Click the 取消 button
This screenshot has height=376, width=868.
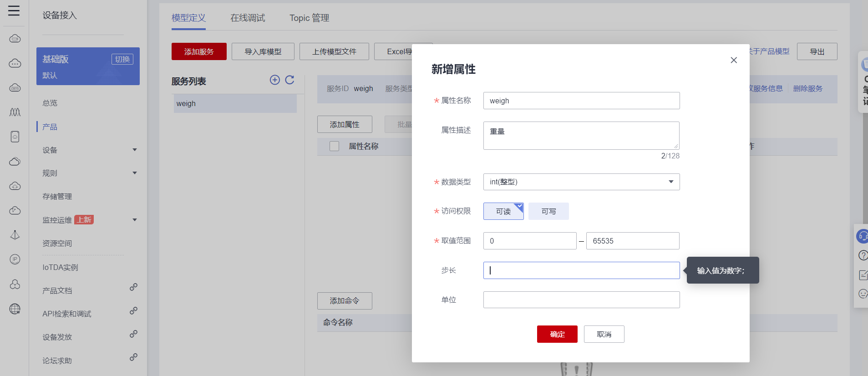pyautogui.click(x=604, y=334)
